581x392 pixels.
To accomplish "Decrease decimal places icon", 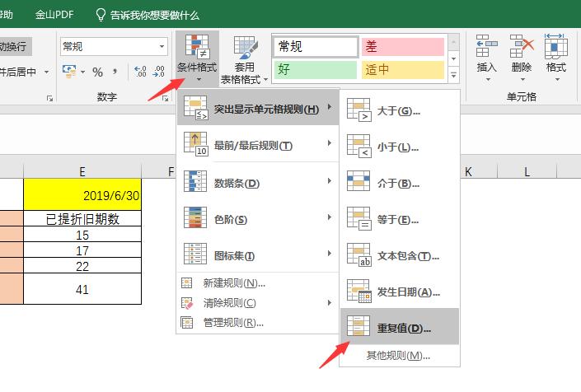I will pos(158,71).
